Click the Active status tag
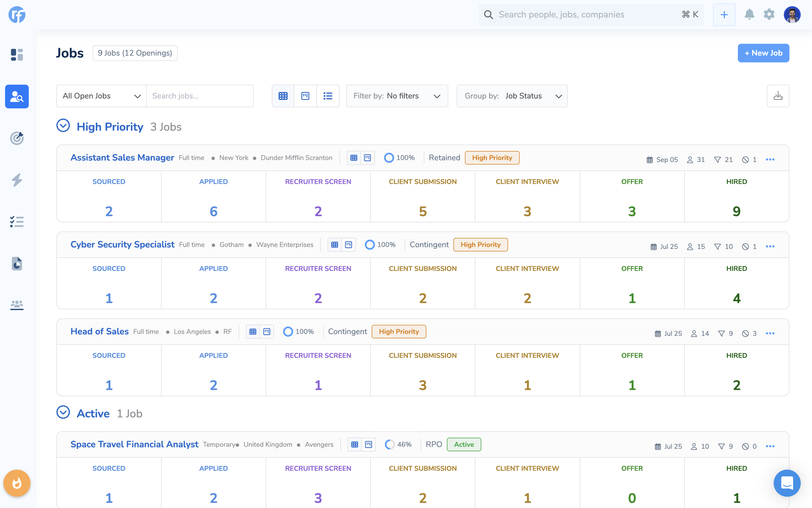 click(x=464, y=445)
